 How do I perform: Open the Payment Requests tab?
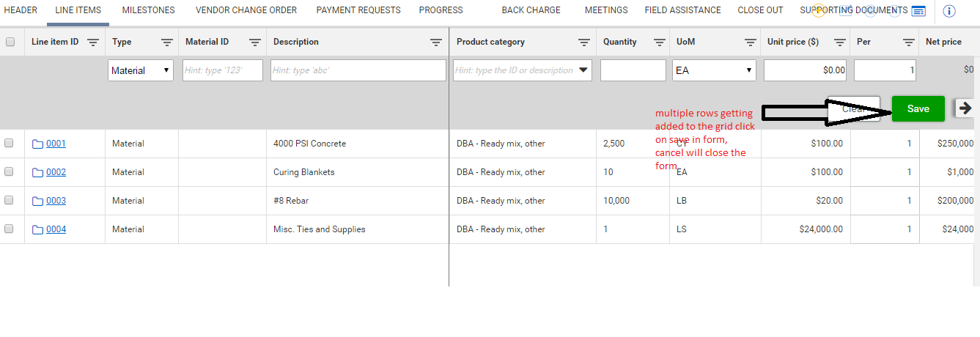point(358,10)
